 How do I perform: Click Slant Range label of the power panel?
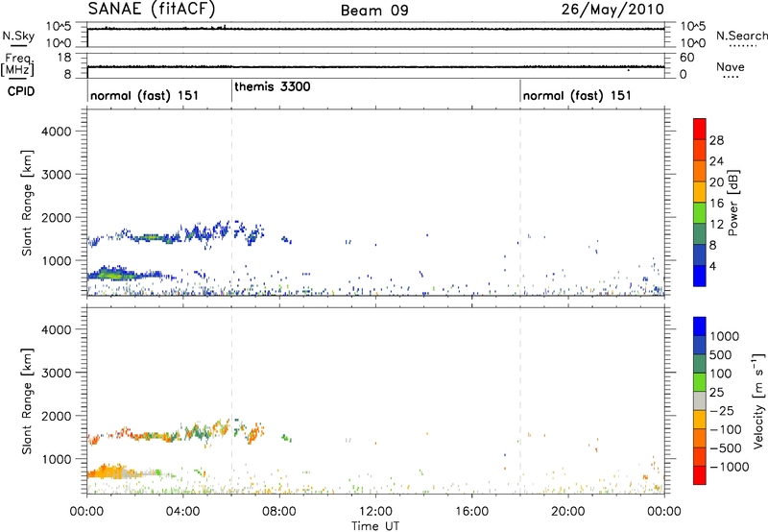pos(27,203)
